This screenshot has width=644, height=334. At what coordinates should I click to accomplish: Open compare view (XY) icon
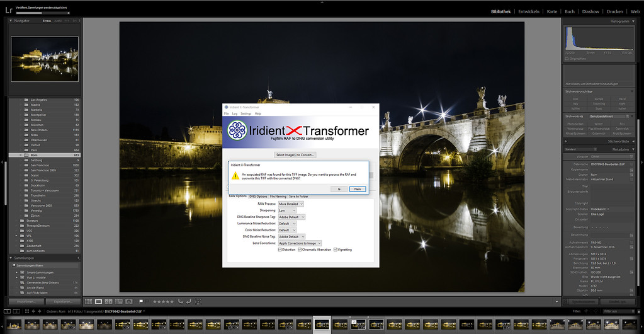pyautogui.click(x=108, y=301)
